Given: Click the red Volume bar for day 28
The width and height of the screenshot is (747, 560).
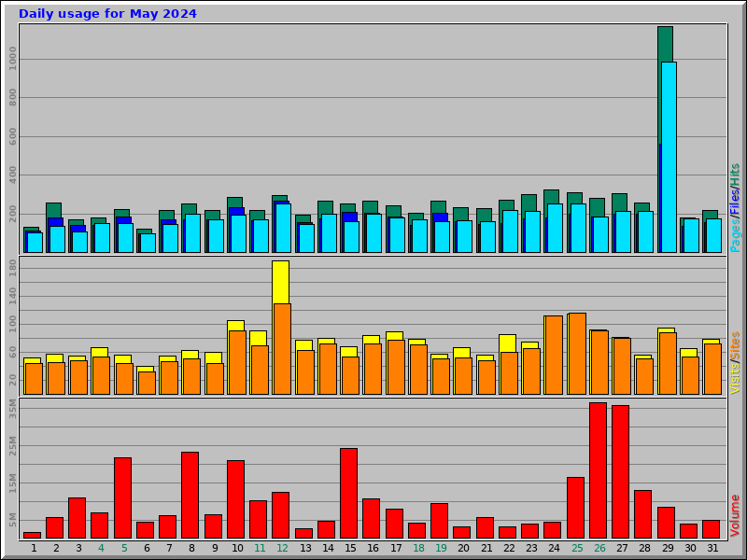Looking at the screenshot, I should pos(642,514).
